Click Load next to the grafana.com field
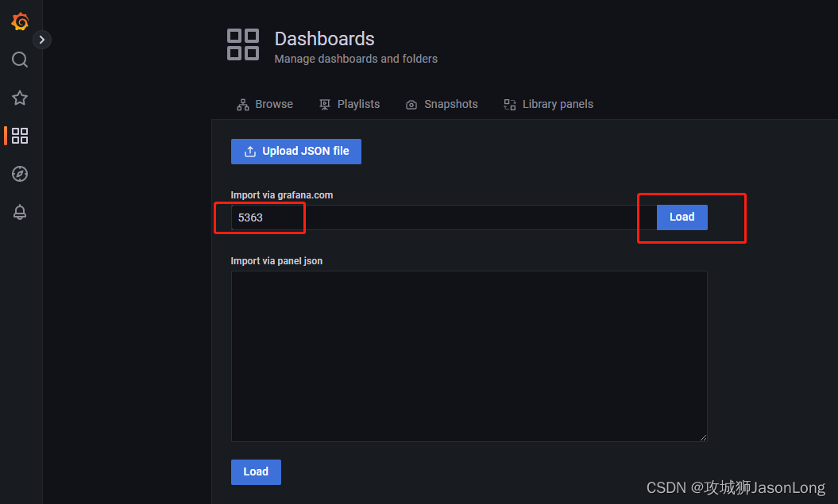838x504 pixels. click(682, 217)
